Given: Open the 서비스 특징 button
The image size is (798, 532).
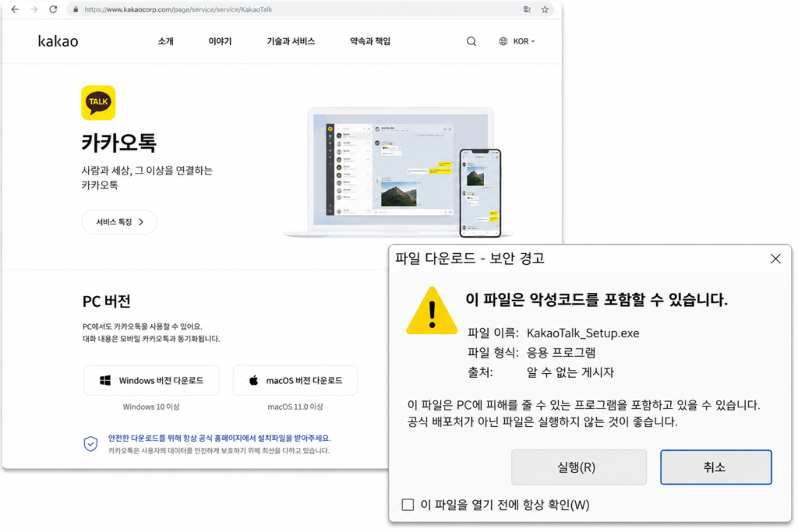Looking at the screenshot, I should pos(119,222).
